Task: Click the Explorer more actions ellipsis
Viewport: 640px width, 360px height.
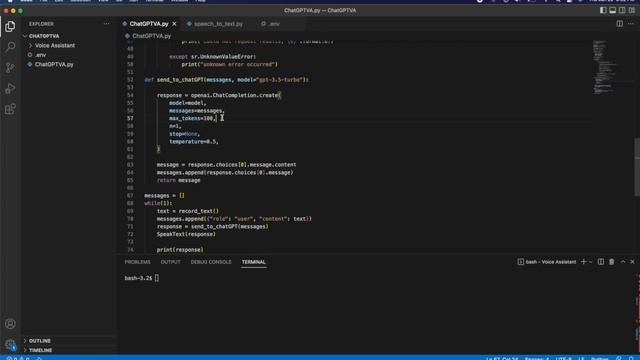Action: click(107, 24)
